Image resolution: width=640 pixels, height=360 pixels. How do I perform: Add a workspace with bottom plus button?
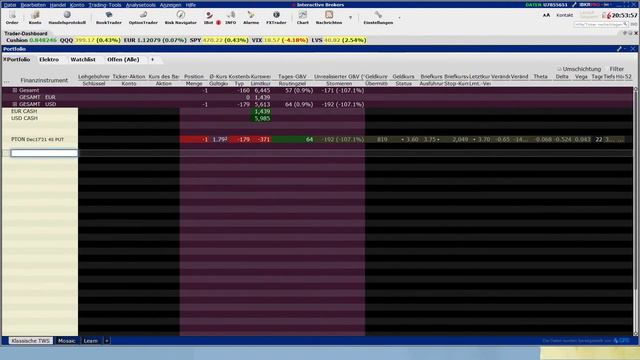click(x=107, y=341)
